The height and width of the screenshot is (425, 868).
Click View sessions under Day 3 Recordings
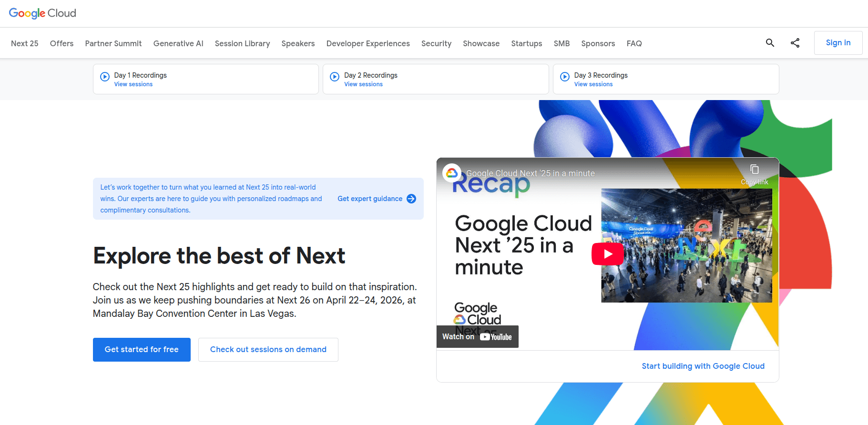click(593, 84)
